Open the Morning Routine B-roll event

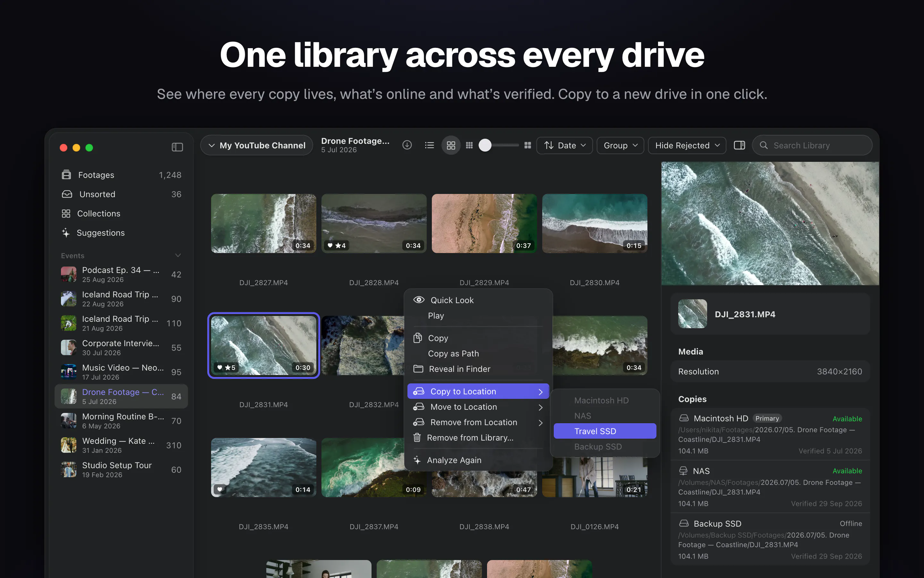tap(121, 421)
